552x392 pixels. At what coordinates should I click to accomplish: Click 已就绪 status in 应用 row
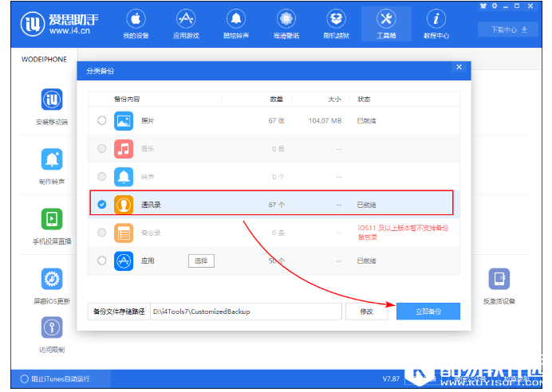366,261
